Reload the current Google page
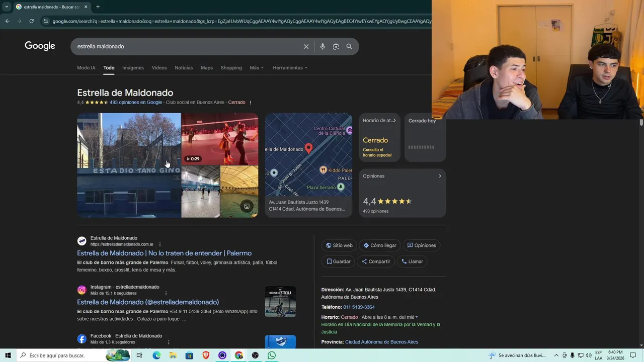644x362 pixels. point(31,21)
